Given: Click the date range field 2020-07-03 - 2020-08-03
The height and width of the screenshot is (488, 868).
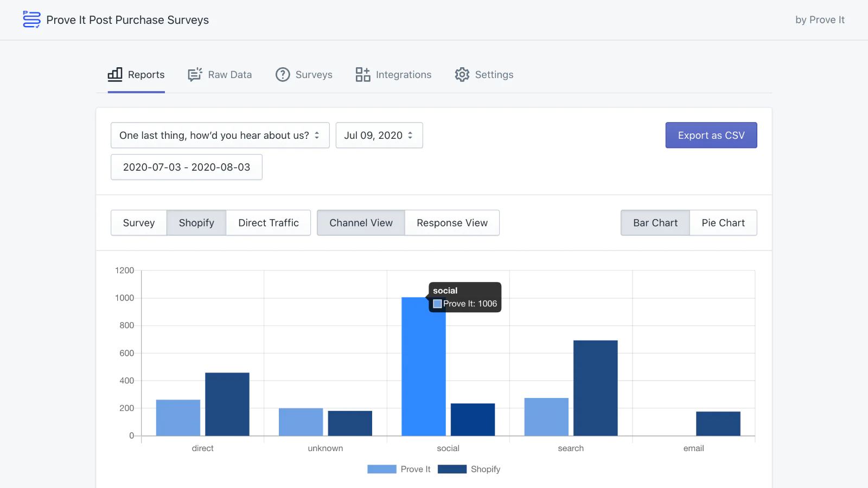Looking at the screenshot, I should [x=187, y=167].
